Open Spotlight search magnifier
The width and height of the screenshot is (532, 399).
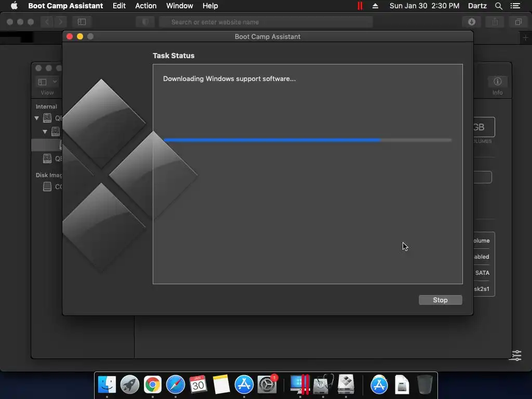[x=498, y=6]
